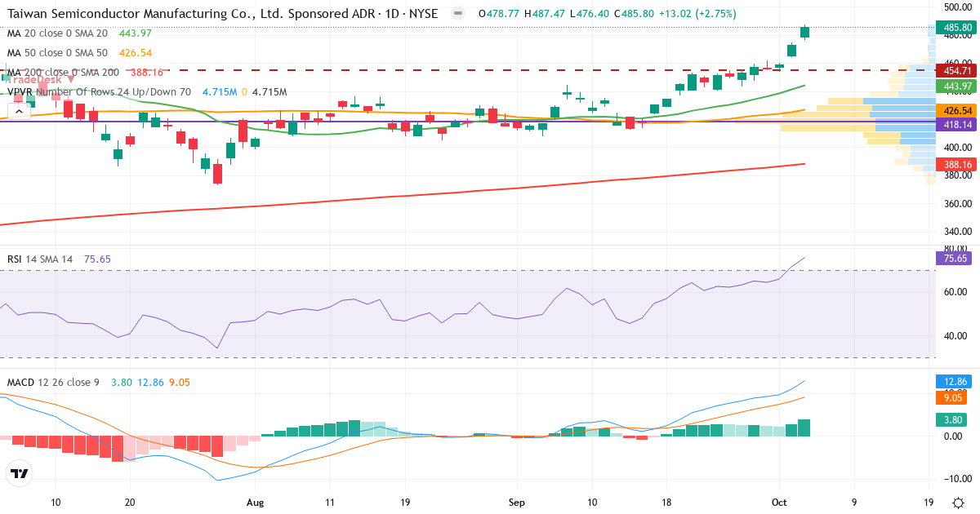Click the change value +13.02 (+2.75%)
The image size is (980, 514).
point(698,14)
